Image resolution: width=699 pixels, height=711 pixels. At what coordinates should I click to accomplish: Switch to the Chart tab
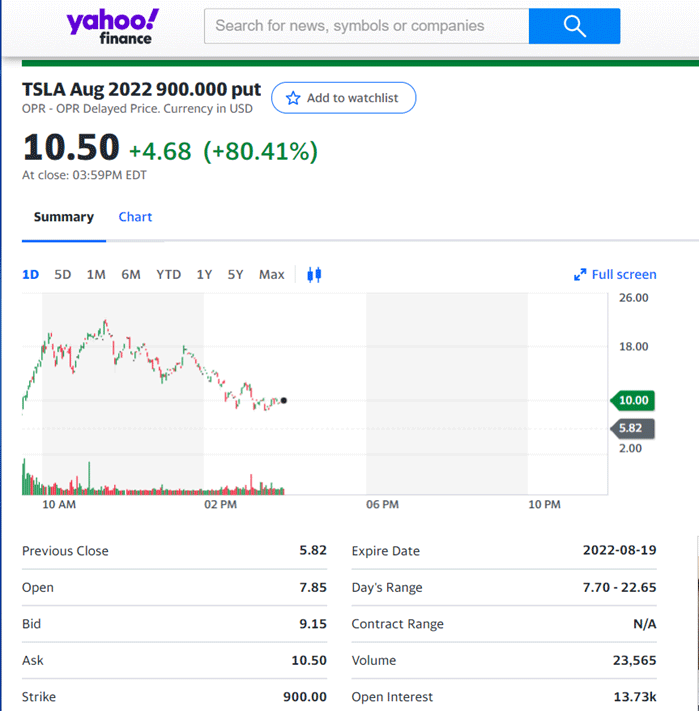[135, 217]
